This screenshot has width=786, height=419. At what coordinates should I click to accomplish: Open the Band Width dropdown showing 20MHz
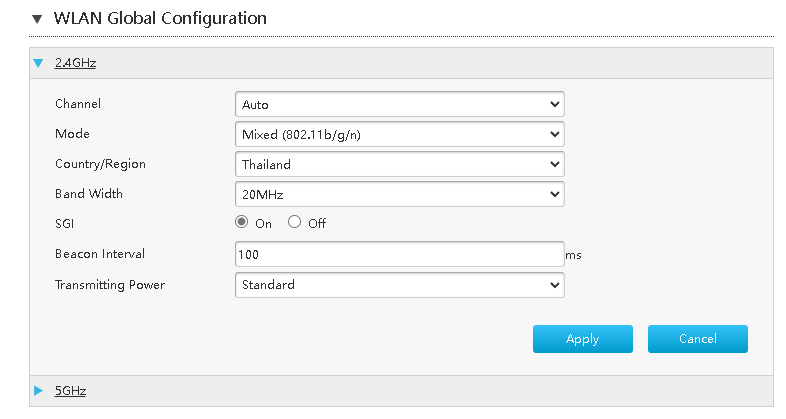click(x=400, y=194)
